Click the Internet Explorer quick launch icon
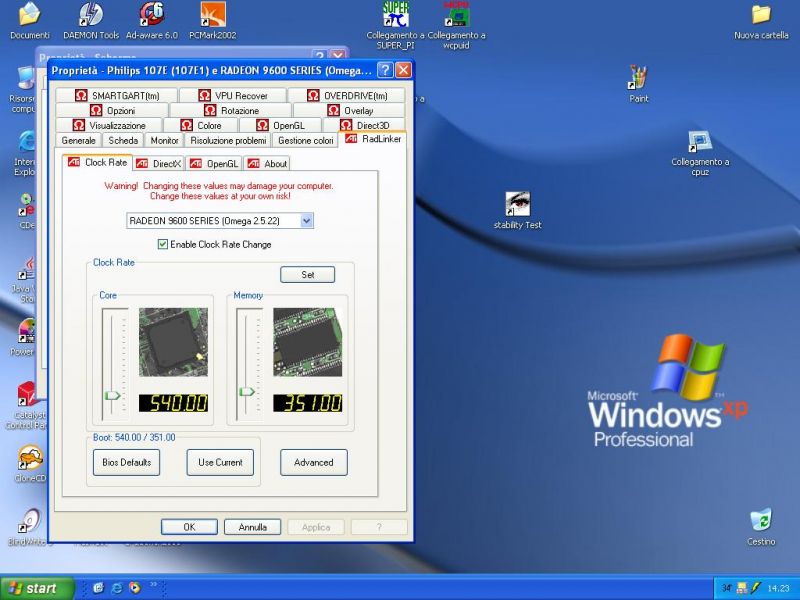The height and width of the screenshot is (600, 800). [x=117, y=588]
